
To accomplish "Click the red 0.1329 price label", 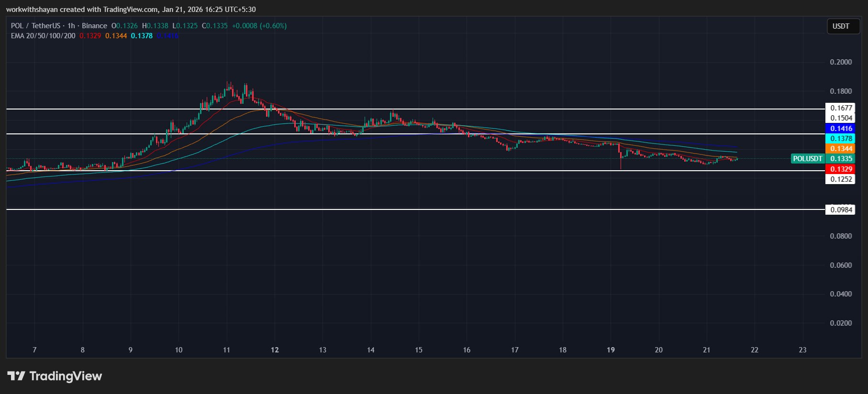I will point(841,169).
